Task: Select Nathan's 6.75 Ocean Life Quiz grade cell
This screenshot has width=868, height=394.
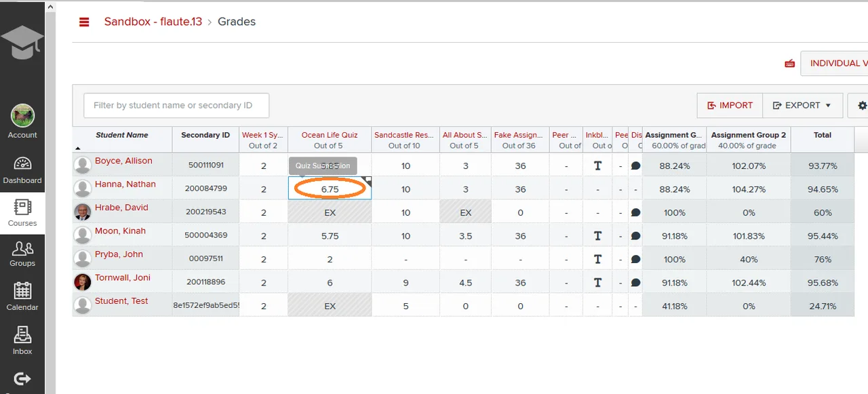Action: coord(330,189)
